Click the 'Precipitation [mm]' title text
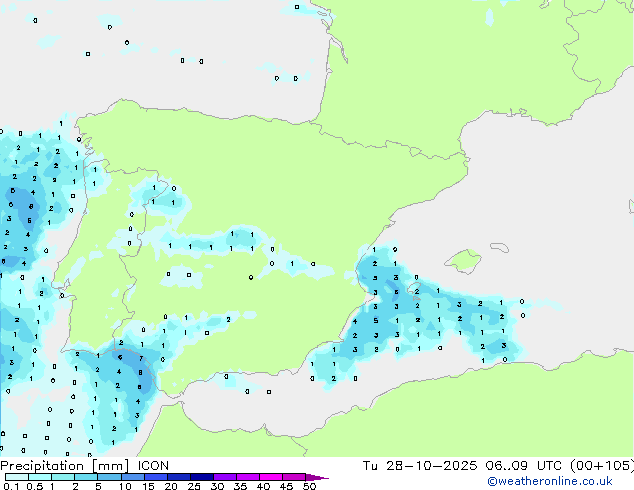 click(65, 466)
